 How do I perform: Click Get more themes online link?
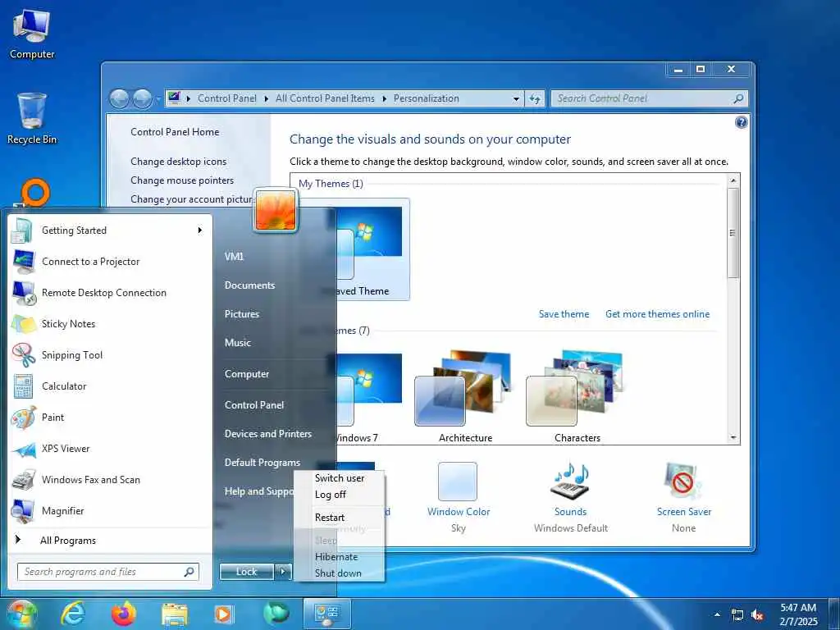(x=657, y=314)
